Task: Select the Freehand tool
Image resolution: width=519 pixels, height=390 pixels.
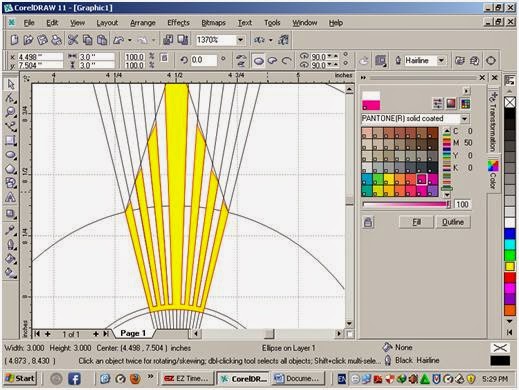Action: 11,127
